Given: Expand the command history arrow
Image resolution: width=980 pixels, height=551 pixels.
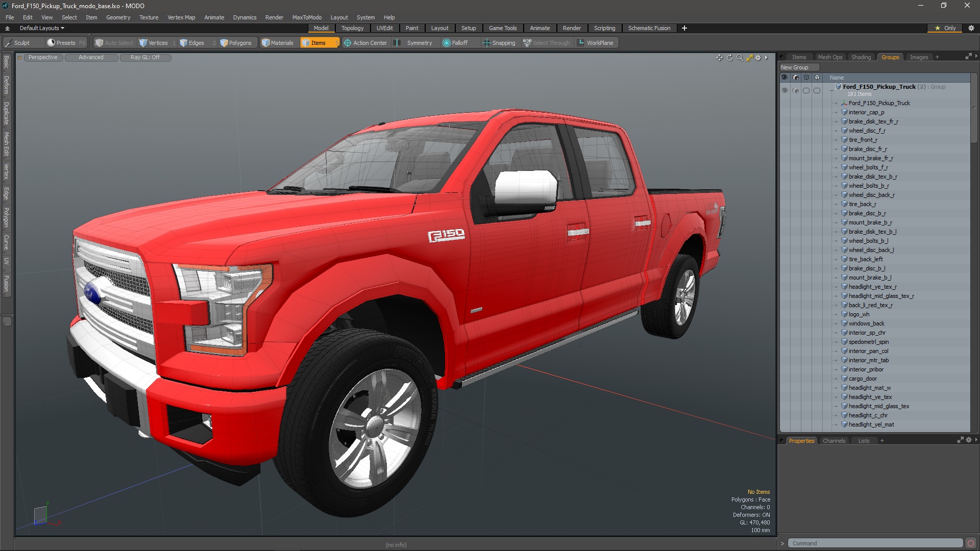Looking at the screenshot, I should [782, 543].
